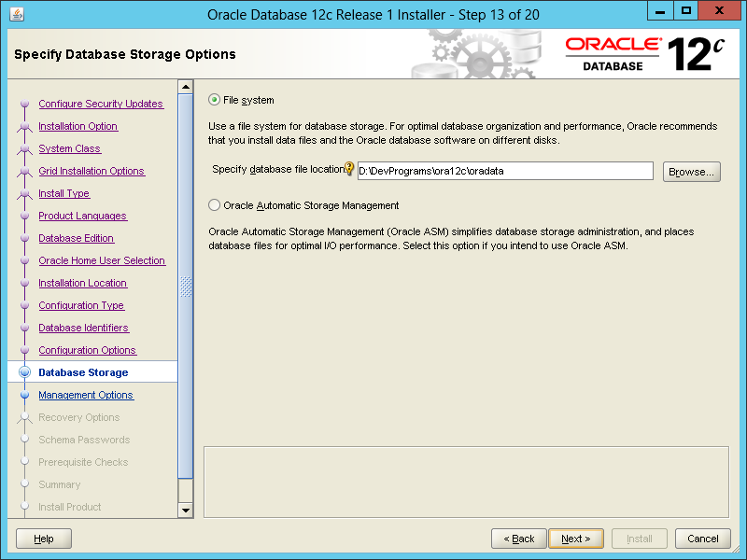This screenshot has height=560, width=747.
Task: Open Installation Location step link
Action: (82, 283)
